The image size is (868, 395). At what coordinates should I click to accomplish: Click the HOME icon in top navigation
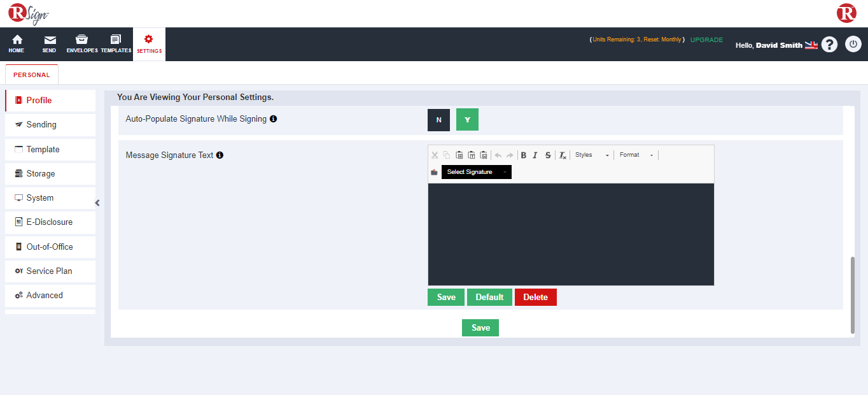[x=16, y=43]
